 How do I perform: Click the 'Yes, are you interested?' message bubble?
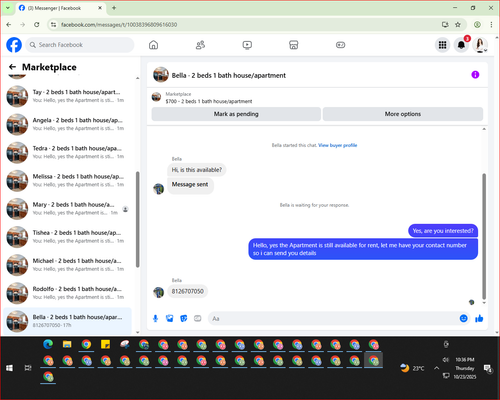[x=443, y=231]
